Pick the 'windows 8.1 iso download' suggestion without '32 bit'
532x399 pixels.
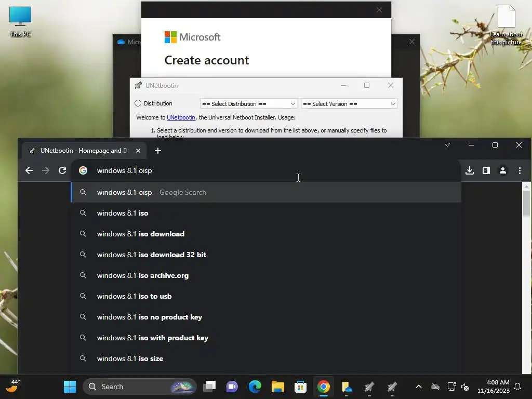tap(266, 234)
